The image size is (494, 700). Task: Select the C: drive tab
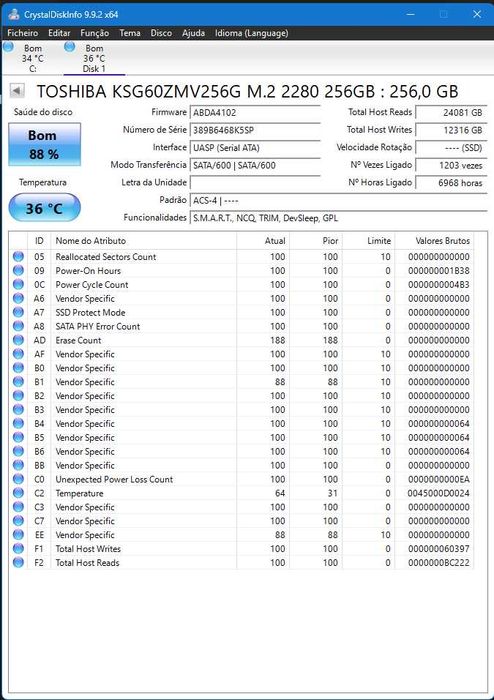click(x=32, y=58)
